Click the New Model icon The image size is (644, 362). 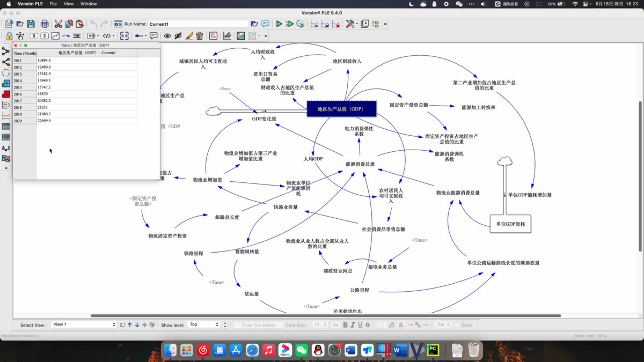(x=9, y=24)
